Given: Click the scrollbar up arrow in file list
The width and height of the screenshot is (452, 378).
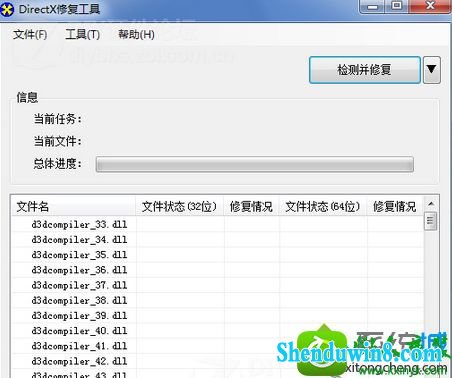Looking at the screenshot, I should tap(431, 204).
